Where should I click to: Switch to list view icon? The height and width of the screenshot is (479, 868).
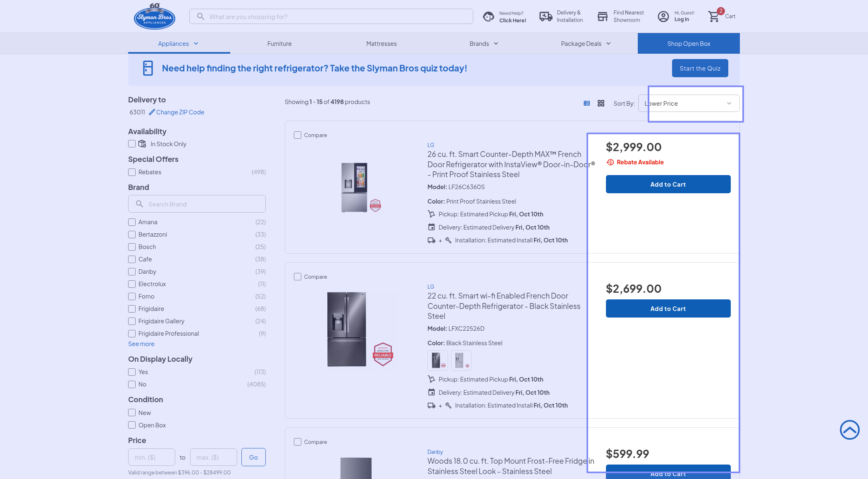click(x=587, y=103)
